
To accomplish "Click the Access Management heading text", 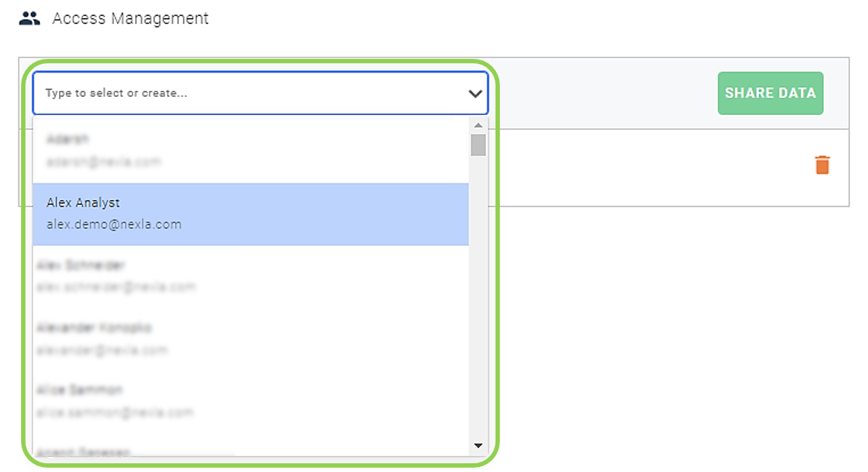I will 130,19.
